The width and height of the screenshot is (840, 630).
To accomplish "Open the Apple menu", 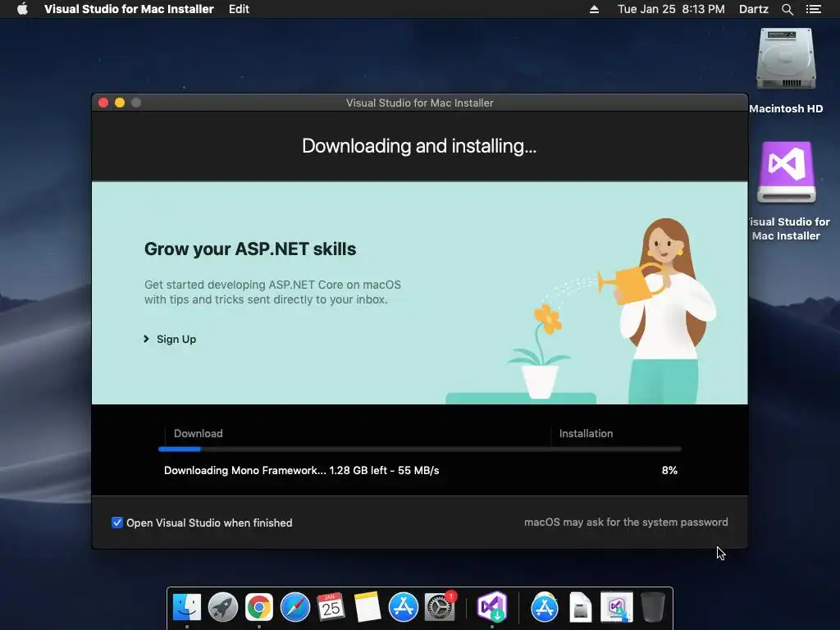I will 22,9.
